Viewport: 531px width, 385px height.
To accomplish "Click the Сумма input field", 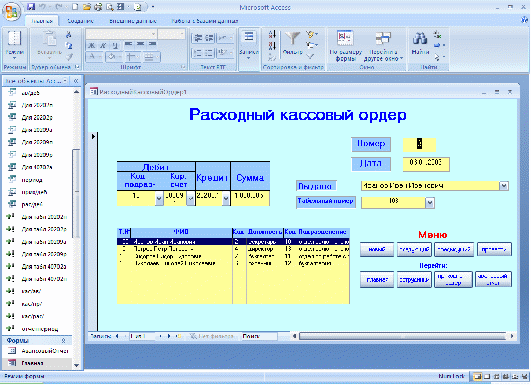I will click(250, 198).
